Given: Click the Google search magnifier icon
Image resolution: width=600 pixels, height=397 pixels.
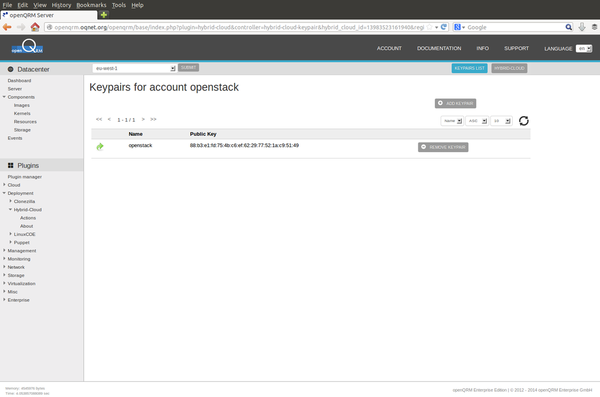Looking at the screenshot, I should pyautogui.click(x=569, y=27).
